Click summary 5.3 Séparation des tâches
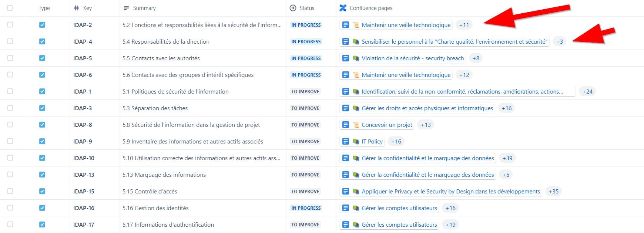The width and height of the screenshot is (644, 233). tap(155, 108)
